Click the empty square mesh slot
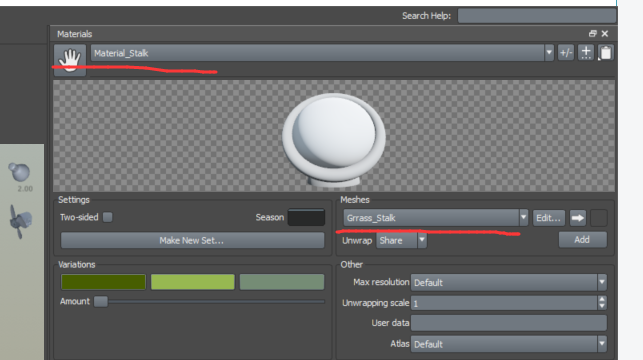This screenshot has height=360, width=643. [599, 218]
